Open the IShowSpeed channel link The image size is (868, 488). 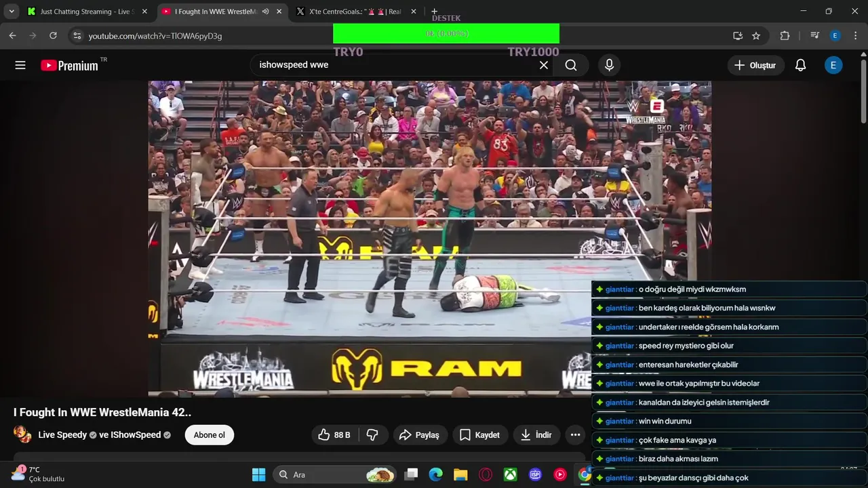[136, 435]
